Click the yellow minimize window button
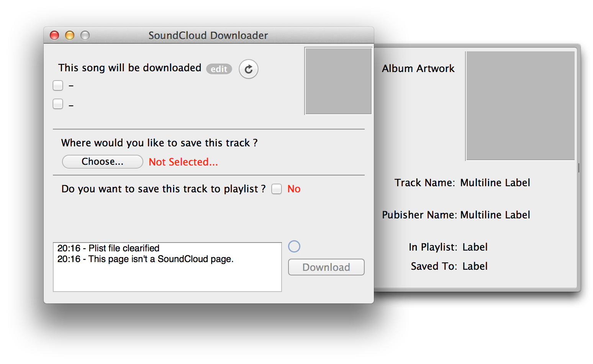 [x=70, y=36]
